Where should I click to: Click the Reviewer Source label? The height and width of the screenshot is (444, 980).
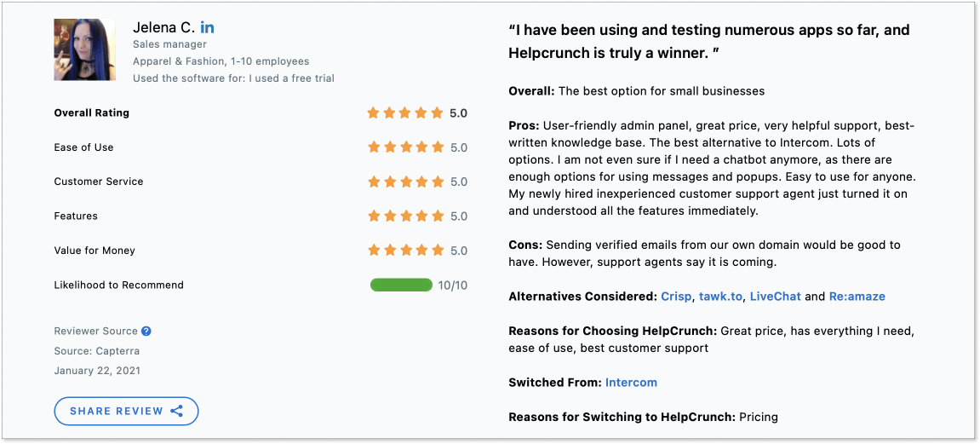(95, 332)
